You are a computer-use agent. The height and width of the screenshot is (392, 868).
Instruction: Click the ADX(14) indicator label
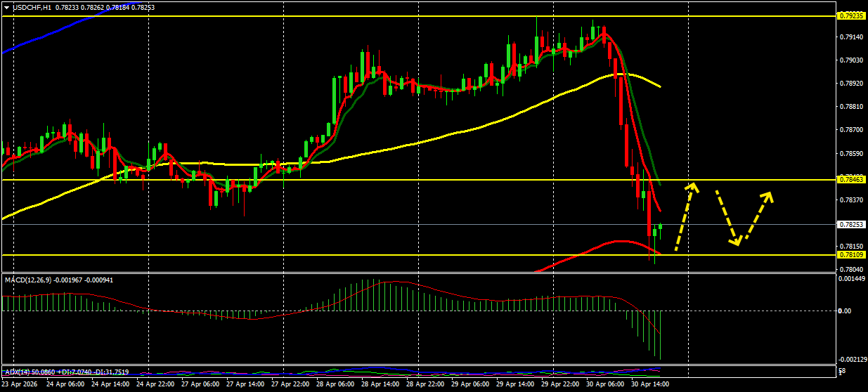17,371
